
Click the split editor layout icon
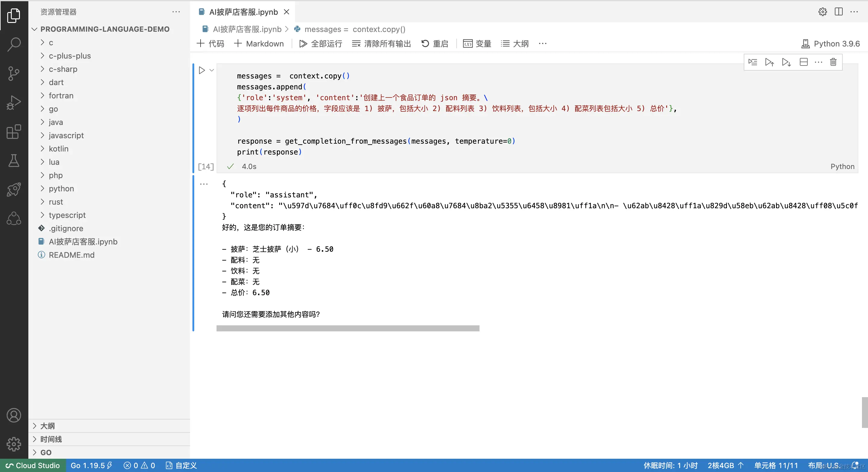click(838, 12)
